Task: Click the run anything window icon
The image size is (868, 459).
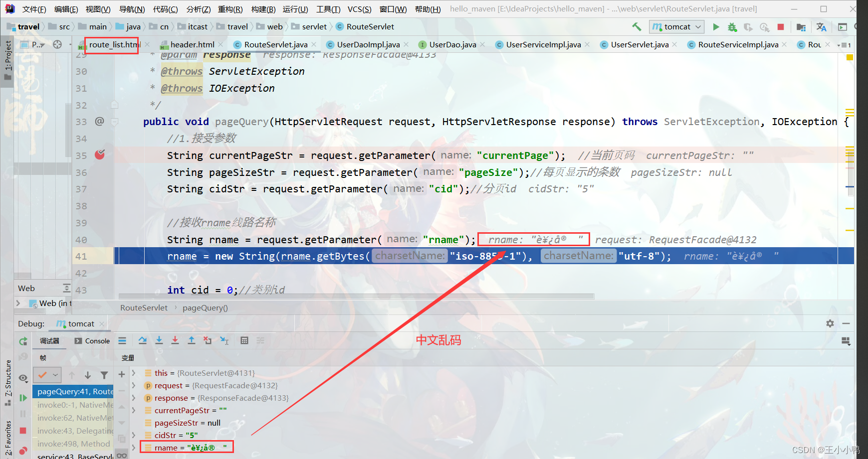Action: 843,27
